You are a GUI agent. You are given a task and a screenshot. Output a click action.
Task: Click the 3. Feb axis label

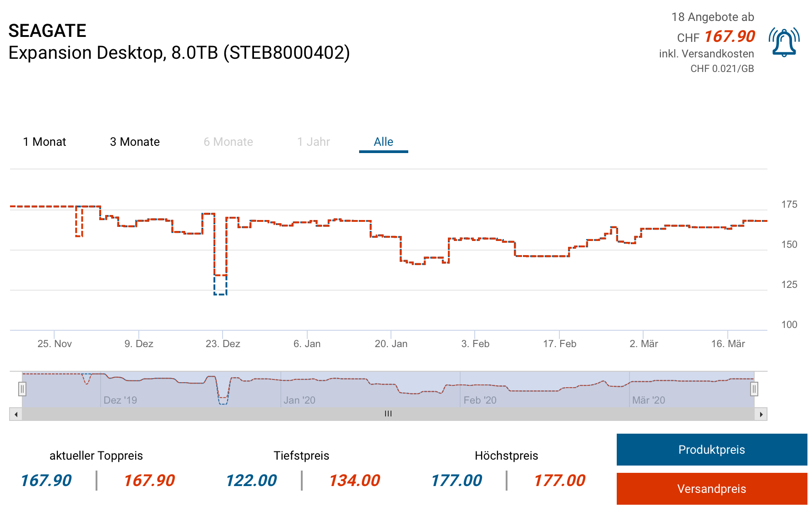coord(475,343)
